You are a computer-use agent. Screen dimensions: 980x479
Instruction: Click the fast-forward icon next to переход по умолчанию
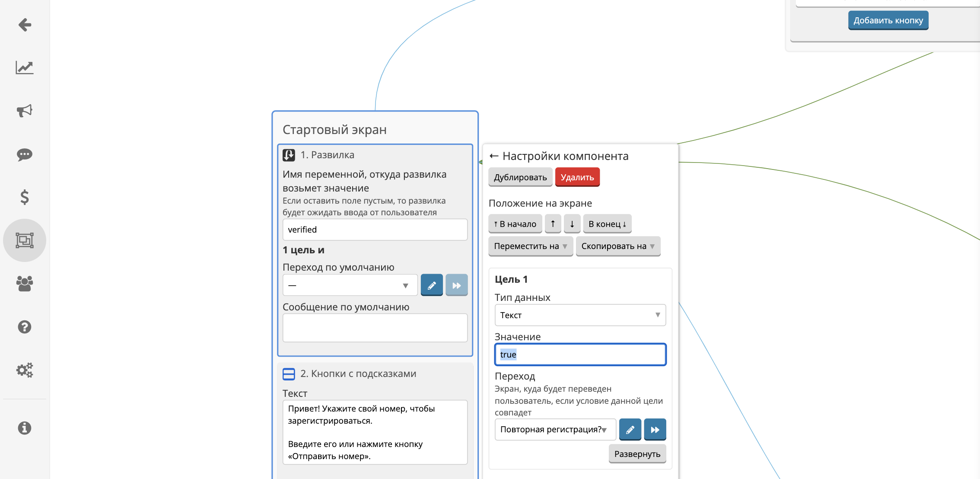(x=457, y=284)
